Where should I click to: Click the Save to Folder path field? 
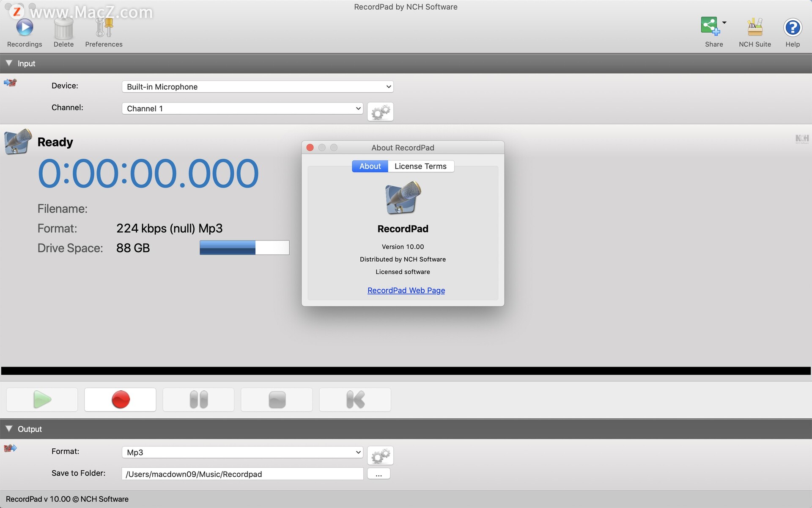[242, 474]
